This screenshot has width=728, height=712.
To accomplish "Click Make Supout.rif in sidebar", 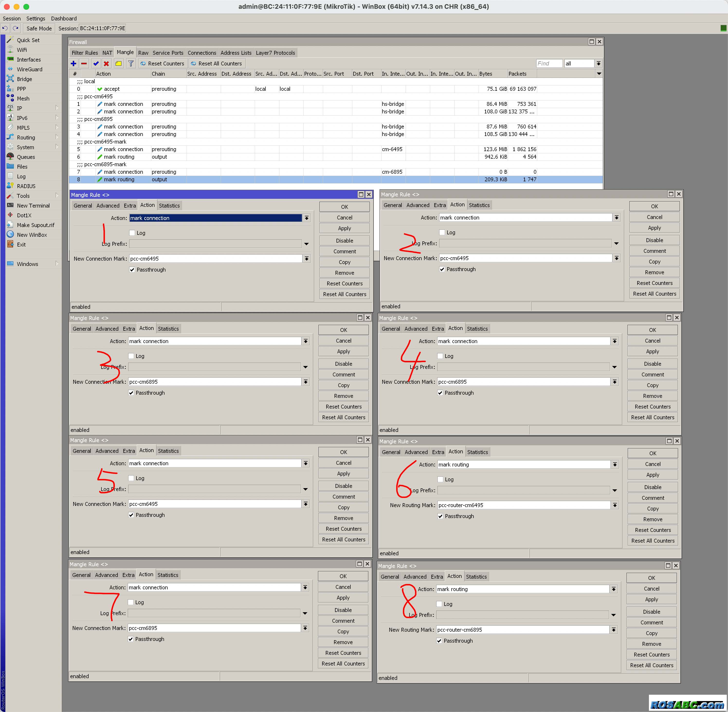I will click(36, 225).
